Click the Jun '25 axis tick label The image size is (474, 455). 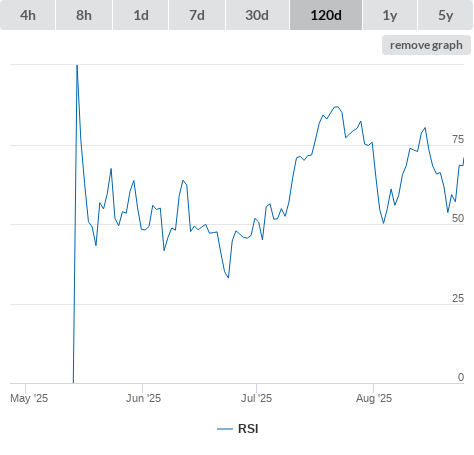[143, 398]
